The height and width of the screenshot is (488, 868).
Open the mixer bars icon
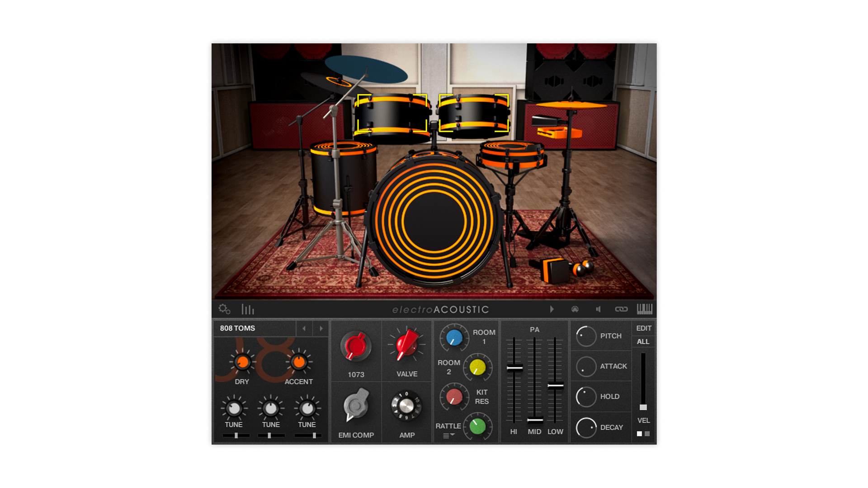point(247,310)
